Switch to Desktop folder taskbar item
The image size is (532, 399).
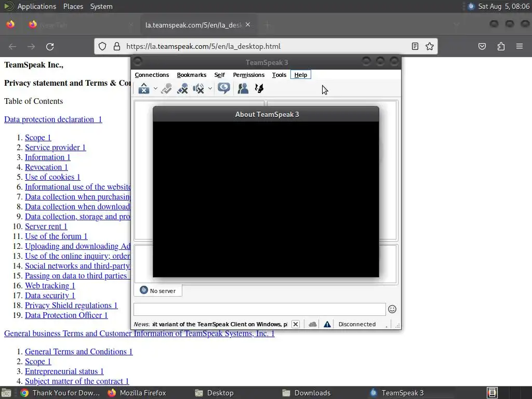click(x=214, y=393)
